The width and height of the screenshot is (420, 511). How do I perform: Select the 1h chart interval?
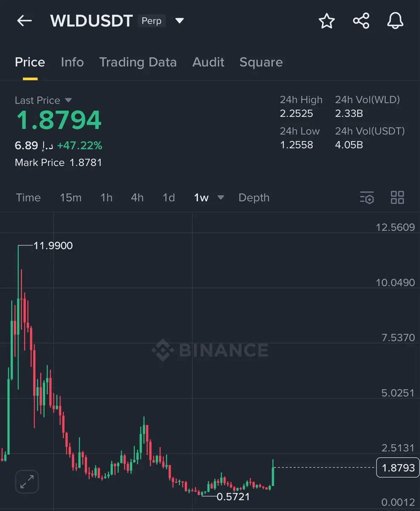[106, 198]
